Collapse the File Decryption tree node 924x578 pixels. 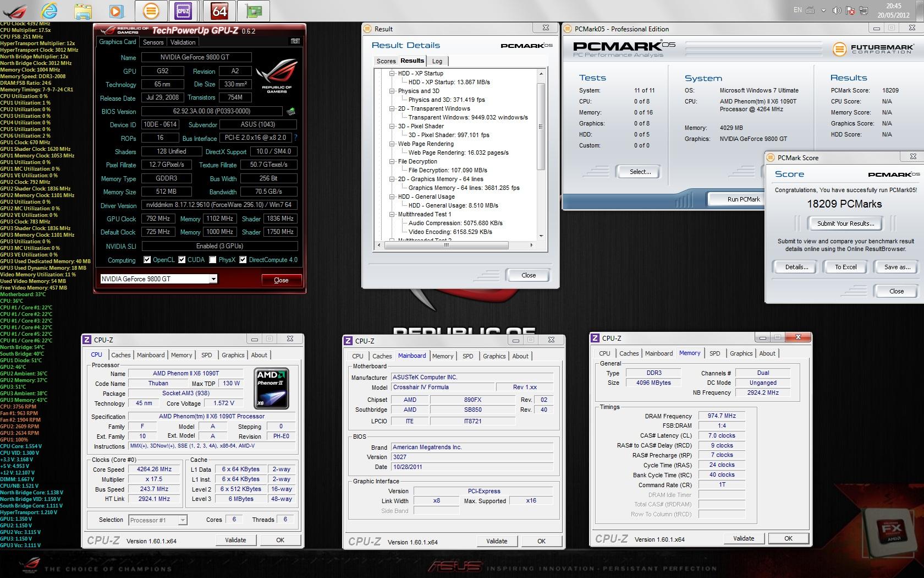(392, 161)
